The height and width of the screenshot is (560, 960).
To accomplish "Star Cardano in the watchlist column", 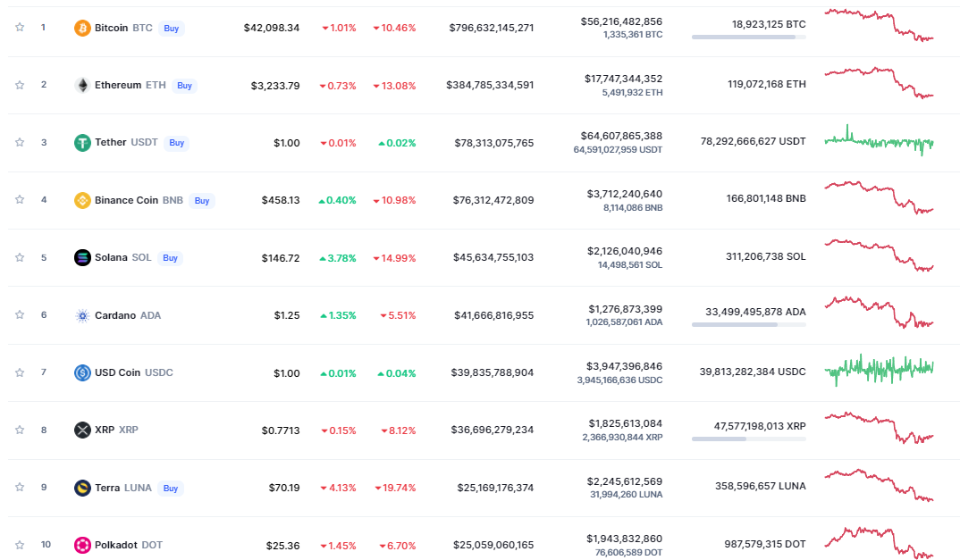I will click(x=20, y=314).
